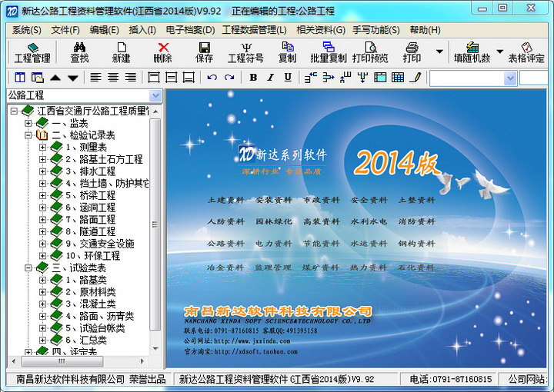Collapse root 江西省交通厅公路工程 tree node
This screenshot has height=392, width=554.
(13, 111)
